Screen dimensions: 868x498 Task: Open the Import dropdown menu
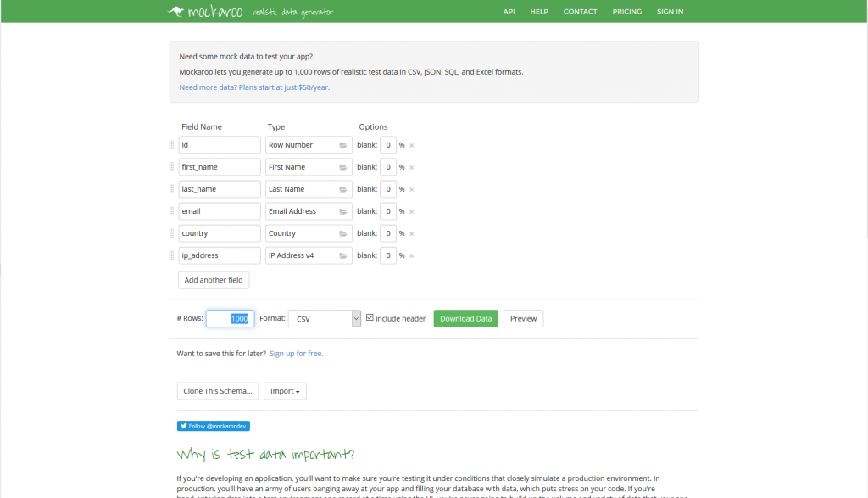click(285, 391)
